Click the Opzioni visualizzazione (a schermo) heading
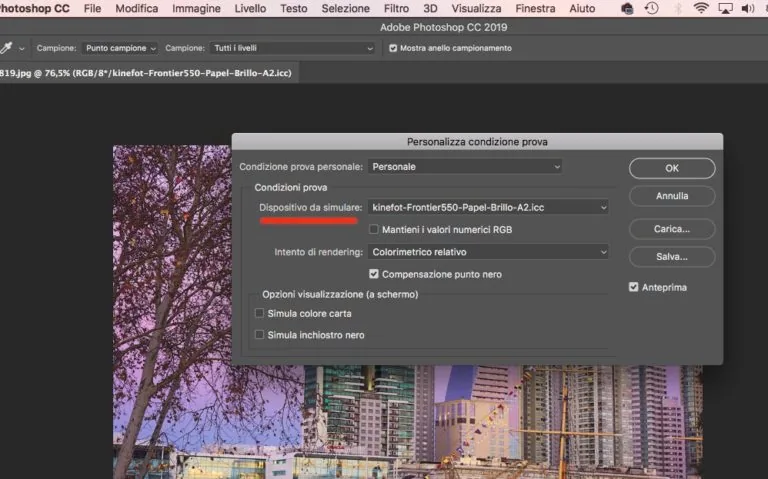This screenshot has height=479, width=768. [340, 294]
